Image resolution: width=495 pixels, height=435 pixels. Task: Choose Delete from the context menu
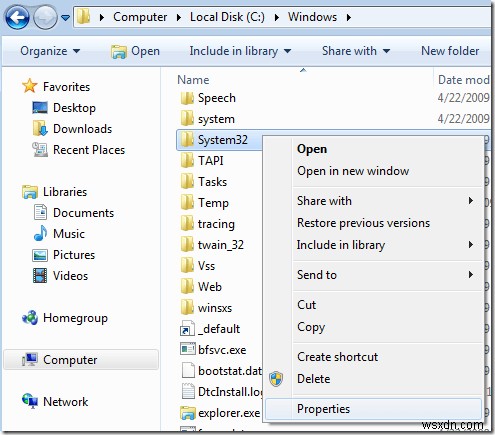[x=314, y=379]
